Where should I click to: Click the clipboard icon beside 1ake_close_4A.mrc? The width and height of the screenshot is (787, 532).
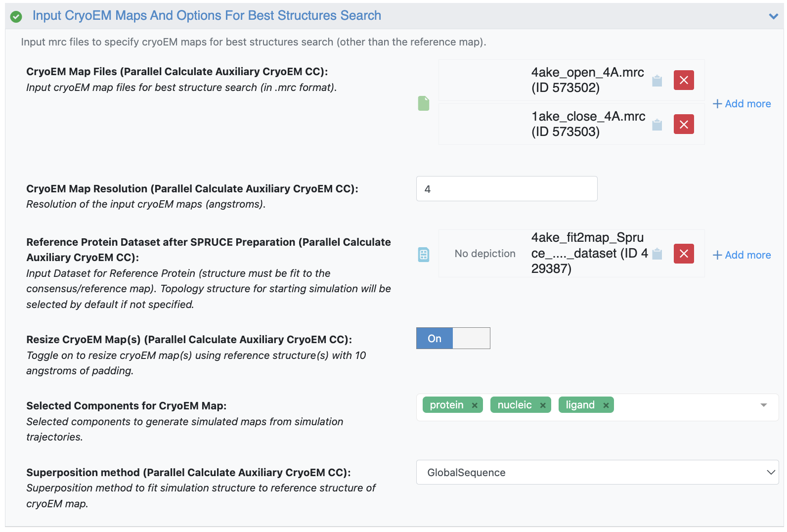[657, 125]
